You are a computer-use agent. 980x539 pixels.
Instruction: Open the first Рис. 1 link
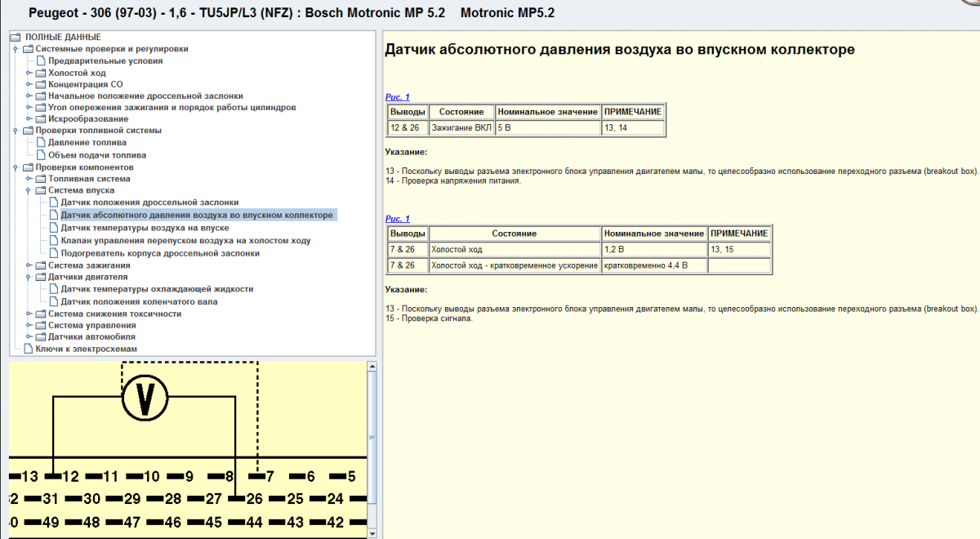(x=397, y=97)
